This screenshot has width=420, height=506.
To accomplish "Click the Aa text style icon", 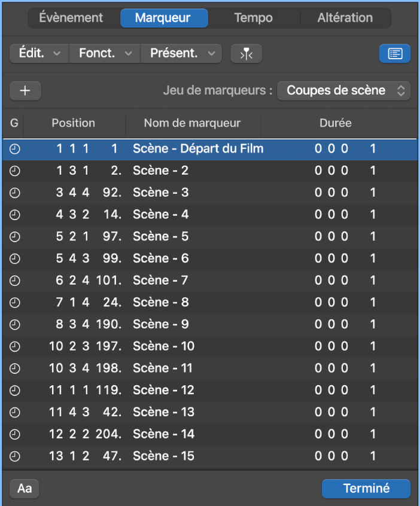I will (x=24, y=488).
